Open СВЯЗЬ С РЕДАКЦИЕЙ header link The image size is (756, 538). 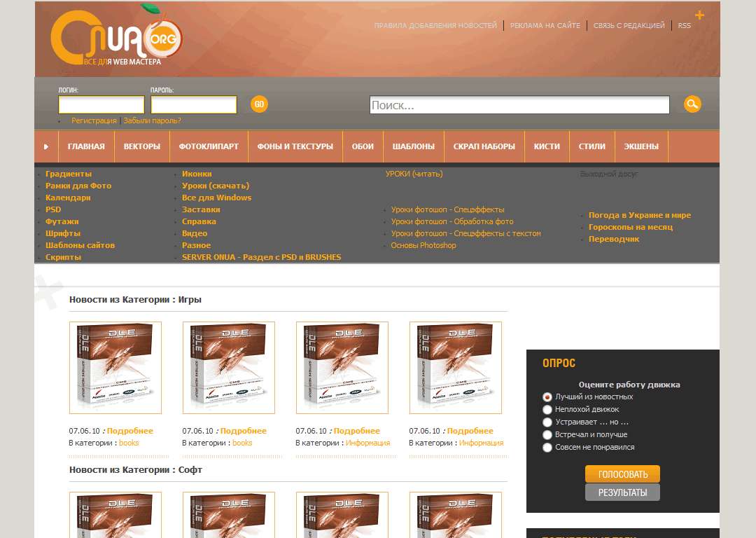[629, 26]
